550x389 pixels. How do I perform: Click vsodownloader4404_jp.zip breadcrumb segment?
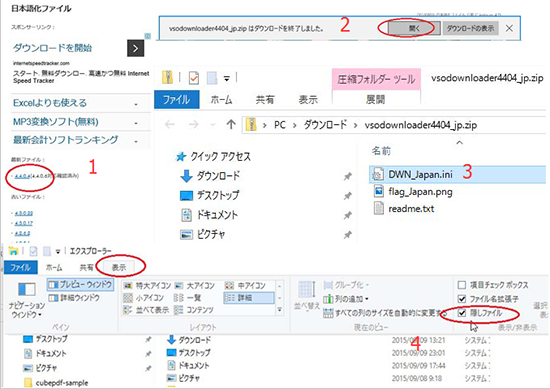click(x=421, y=125)
